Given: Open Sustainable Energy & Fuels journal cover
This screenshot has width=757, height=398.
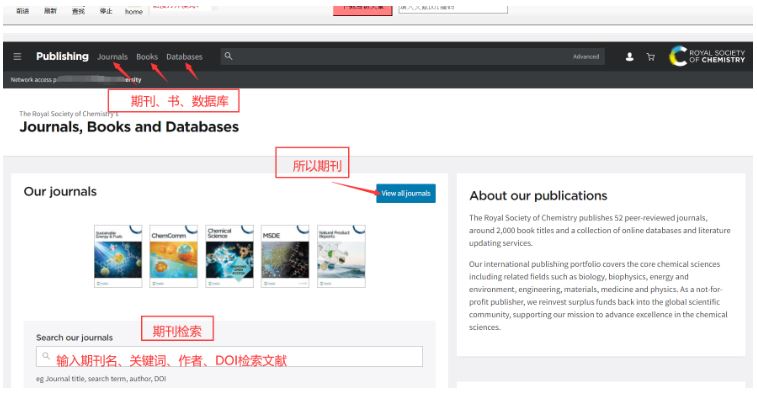Looking at the screenshot, I should (118, 256).
